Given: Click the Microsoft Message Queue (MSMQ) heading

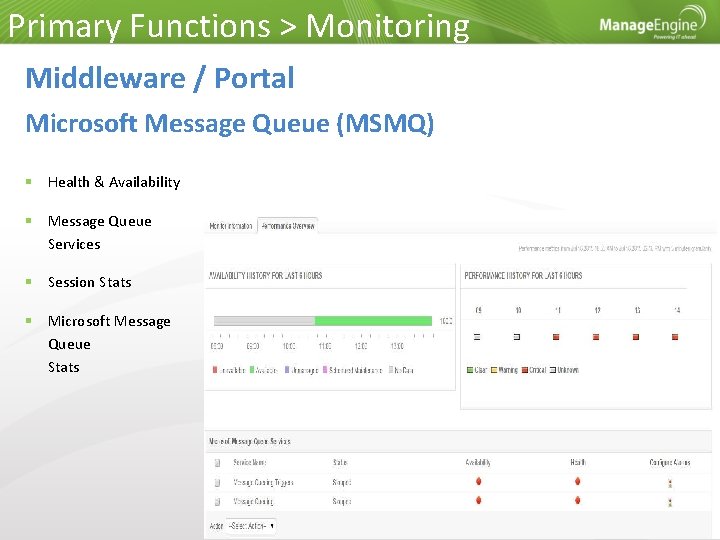Looking at the screenshot, I should click(230, 124).
